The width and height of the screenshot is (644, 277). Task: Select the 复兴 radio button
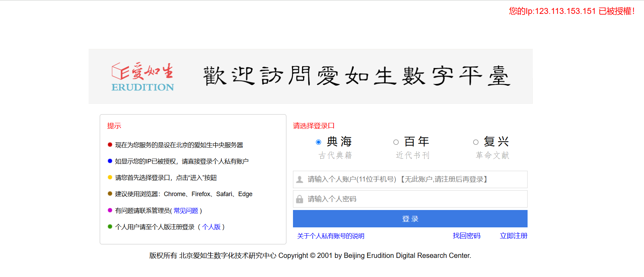476,142
